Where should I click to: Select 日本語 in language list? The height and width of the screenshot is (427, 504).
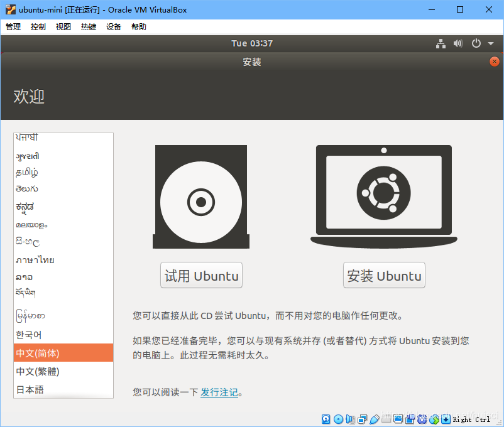[63, 389]
